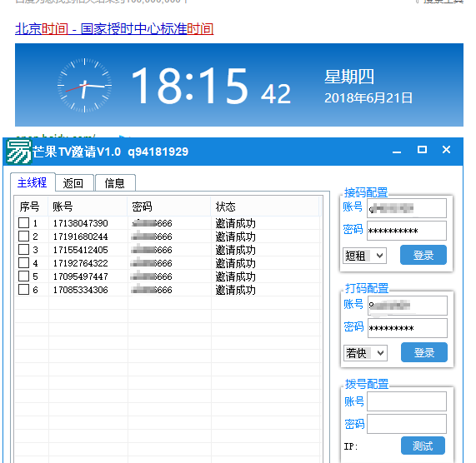Close the 芒果TV邀请 window
Screen dimensions: 476x463
(x=446, y=150)
